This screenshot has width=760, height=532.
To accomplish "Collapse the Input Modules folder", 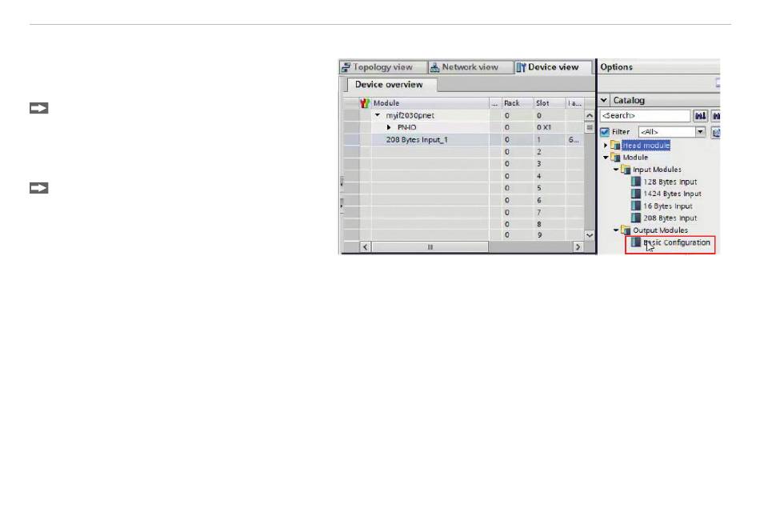I will coord(616,170).
